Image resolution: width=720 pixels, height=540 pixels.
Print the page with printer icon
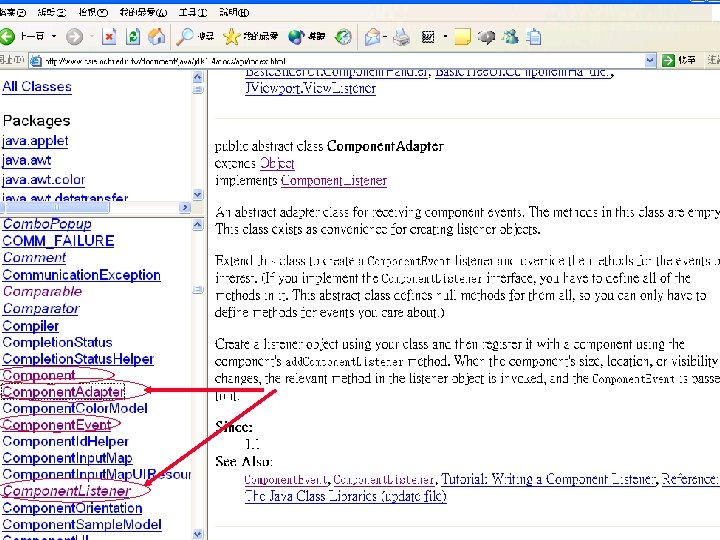(401, 36)
